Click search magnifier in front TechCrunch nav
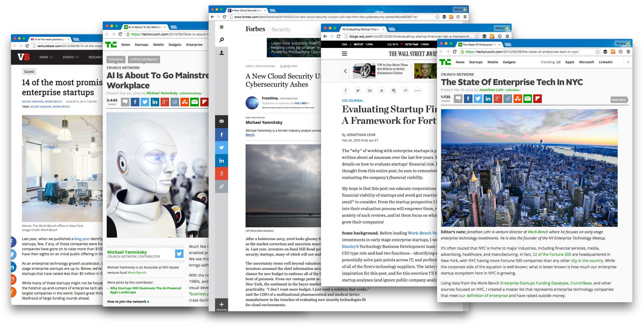This screenshot has width=644, height=327. pos(628,62)
